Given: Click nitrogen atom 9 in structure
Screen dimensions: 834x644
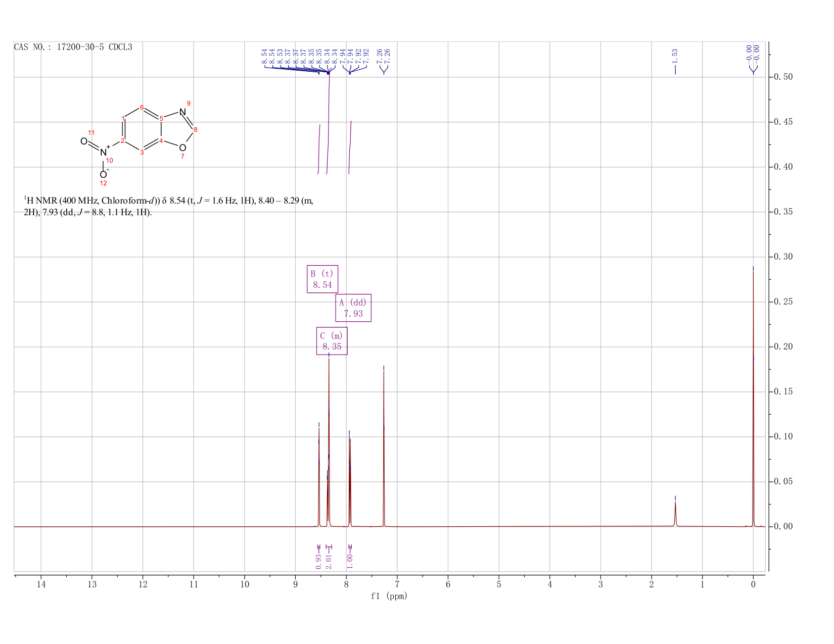Looking at the screenshot, I should tap(182, 112).
